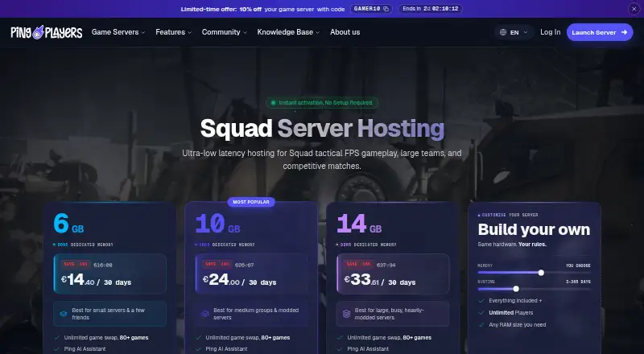Click the €14.40 / 30 days price

click(96, 280)
